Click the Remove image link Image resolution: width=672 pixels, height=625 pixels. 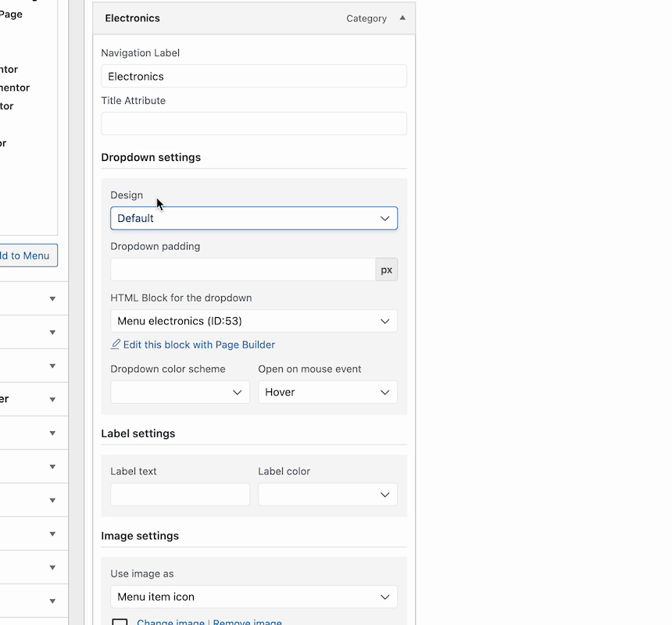247,622
